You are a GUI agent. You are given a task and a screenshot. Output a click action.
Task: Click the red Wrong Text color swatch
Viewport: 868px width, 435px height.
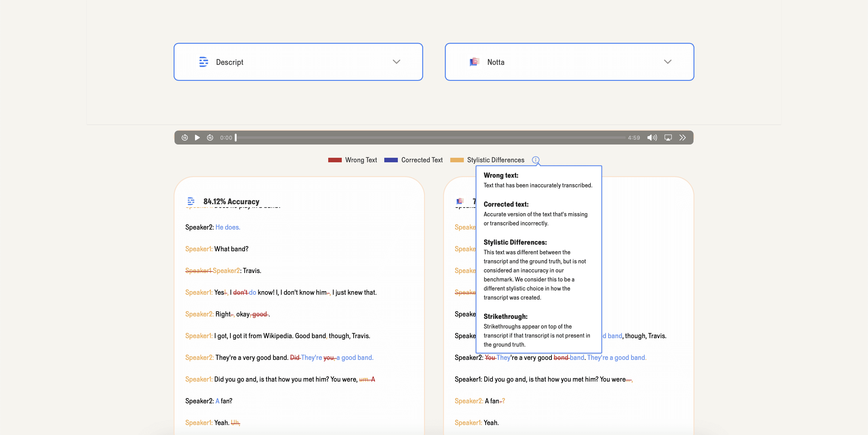pos(335,160)
